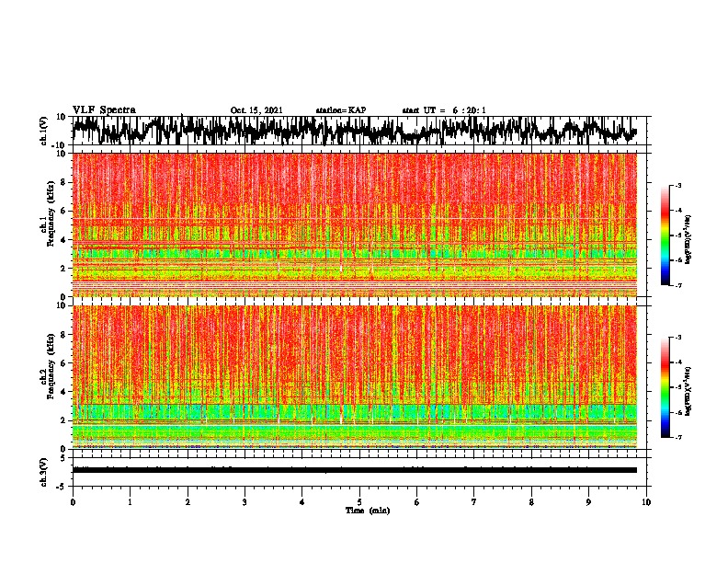Click the time axis tick label '5'

[359, 502]
